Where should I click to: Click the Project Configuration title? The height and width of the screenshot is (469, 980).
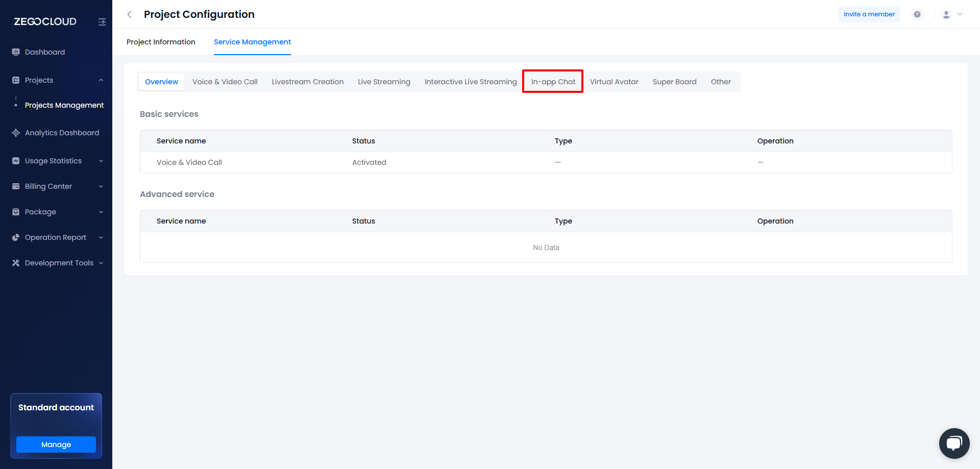click(199, 14)
